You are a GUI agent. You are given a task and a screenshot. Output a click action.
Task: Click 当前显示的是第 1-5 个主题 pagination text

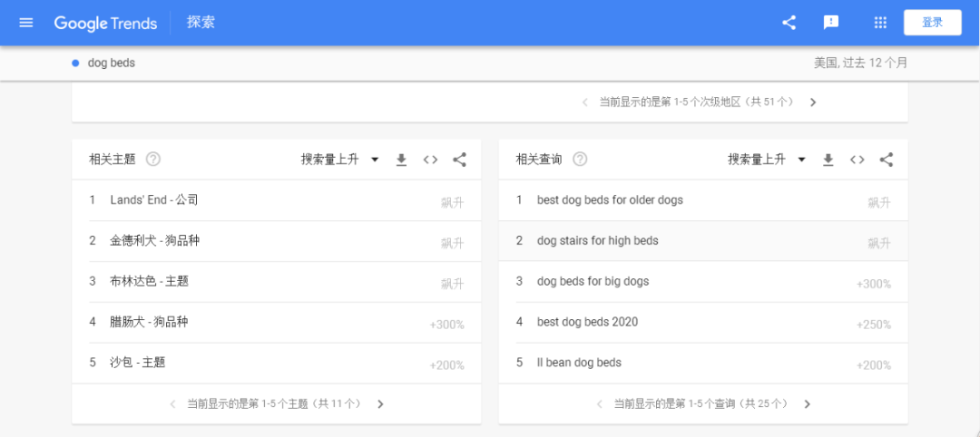pos(274,404)
